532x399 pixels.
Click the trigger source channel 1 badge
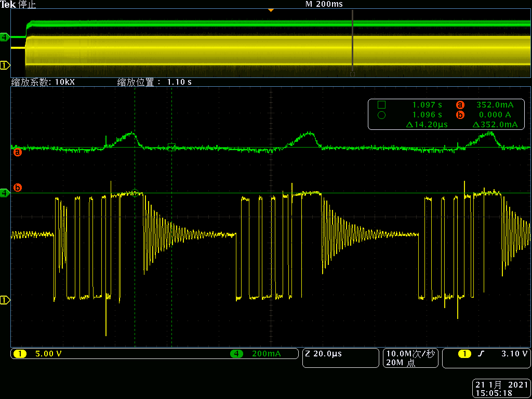[x=464, y=354]
